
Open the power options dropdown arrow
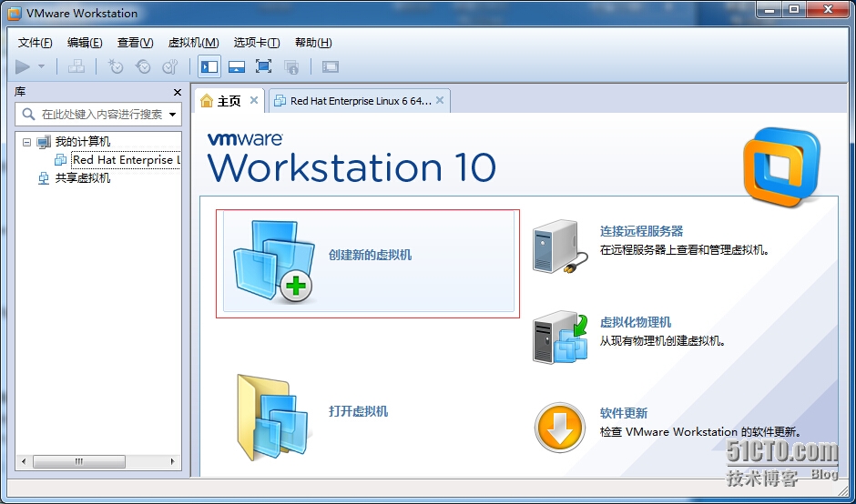click(x=42, y=66)
